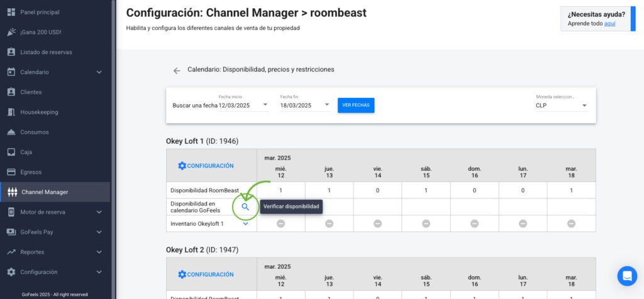The width and height of the screenshot is (644, 299).
Task: Click the RoomBeast availability cell for vie. 14
Action: [377, 190]
